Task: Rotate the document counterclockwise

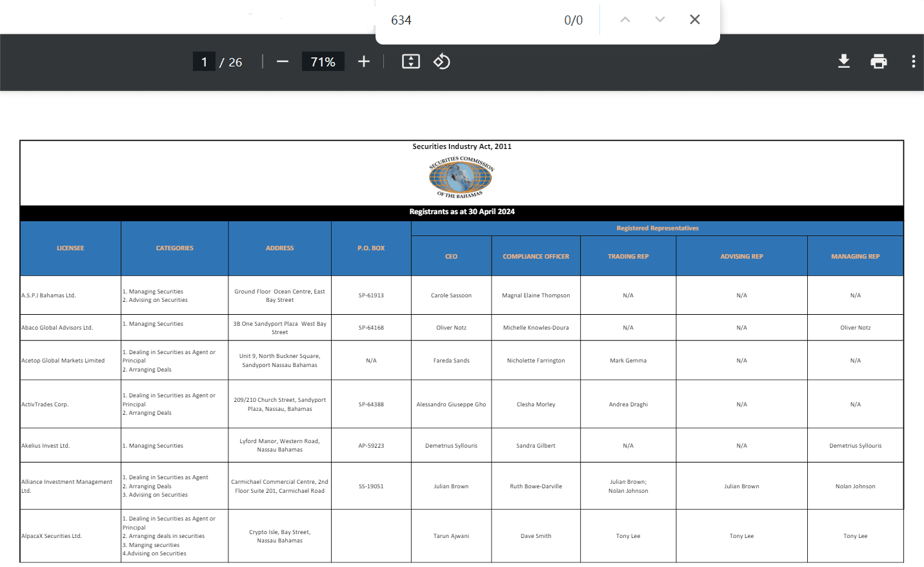Action: tap(442, 61)
